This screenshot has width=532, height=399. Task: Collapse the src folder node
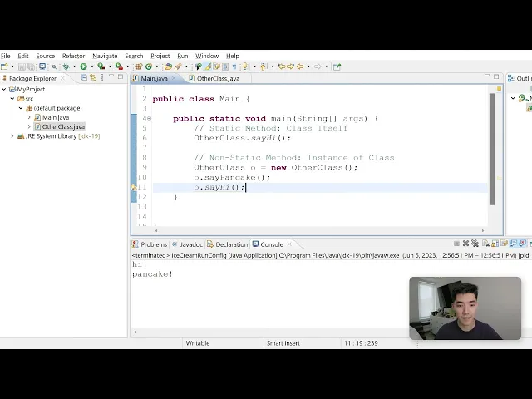(x=12, y=99)
